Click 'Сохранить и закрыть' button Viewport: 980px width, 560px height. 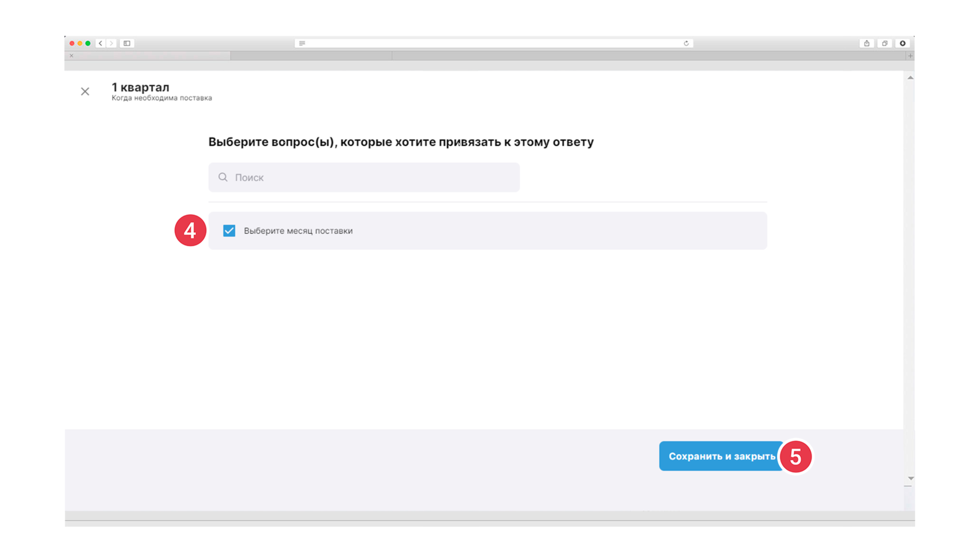tap(722, 456)
